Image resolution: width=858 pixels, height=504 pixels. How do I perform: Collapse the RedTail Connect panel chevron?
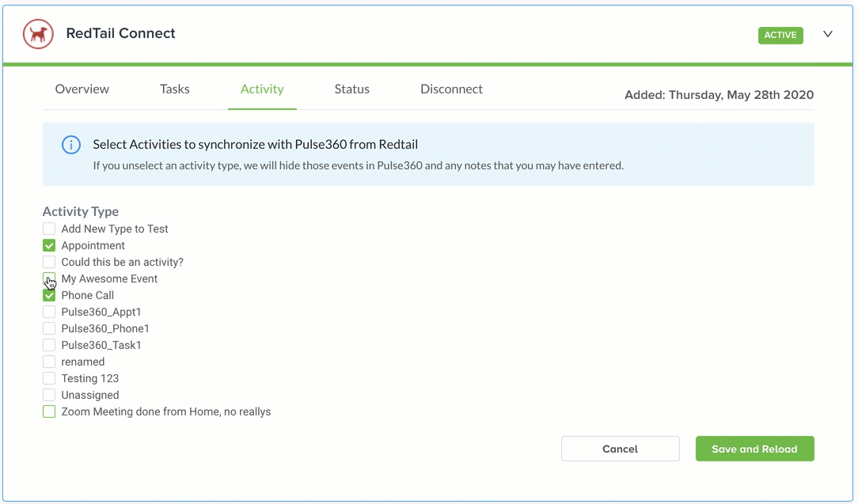pos(828,34)
